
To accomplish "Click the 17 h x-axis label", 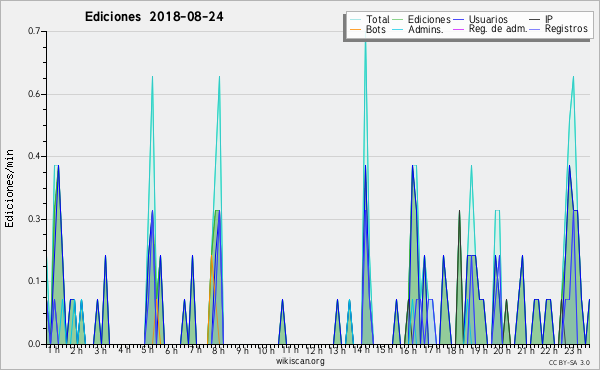I will 432,350.
